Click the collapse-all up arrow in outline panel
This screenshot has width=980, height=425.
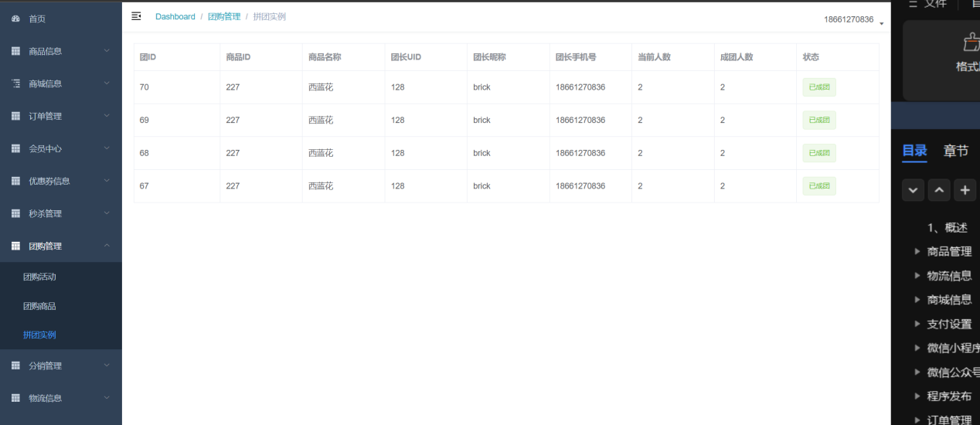pyautogui.click(x=939, y=189)
